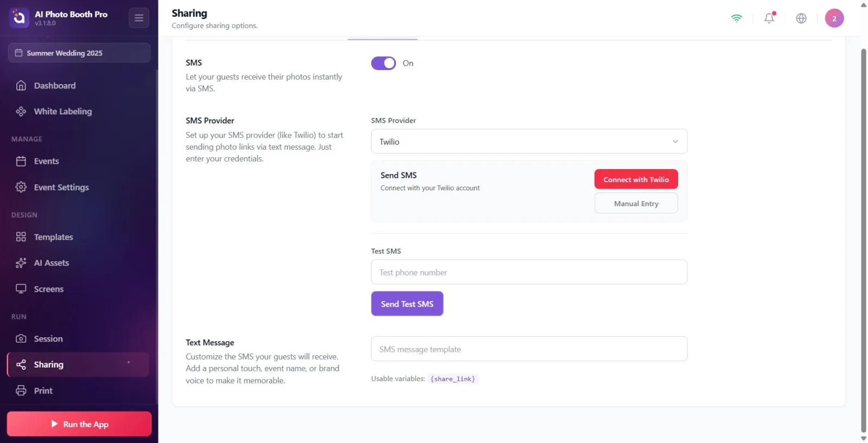Click the notification bell icon
This screenshot has height=443, width=868.
tap(769, 18)
